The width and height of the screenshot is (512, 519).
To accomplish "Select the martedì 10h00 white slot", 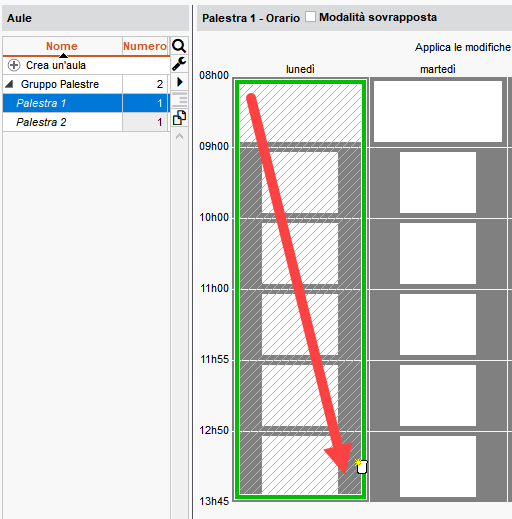I will 438,253.
